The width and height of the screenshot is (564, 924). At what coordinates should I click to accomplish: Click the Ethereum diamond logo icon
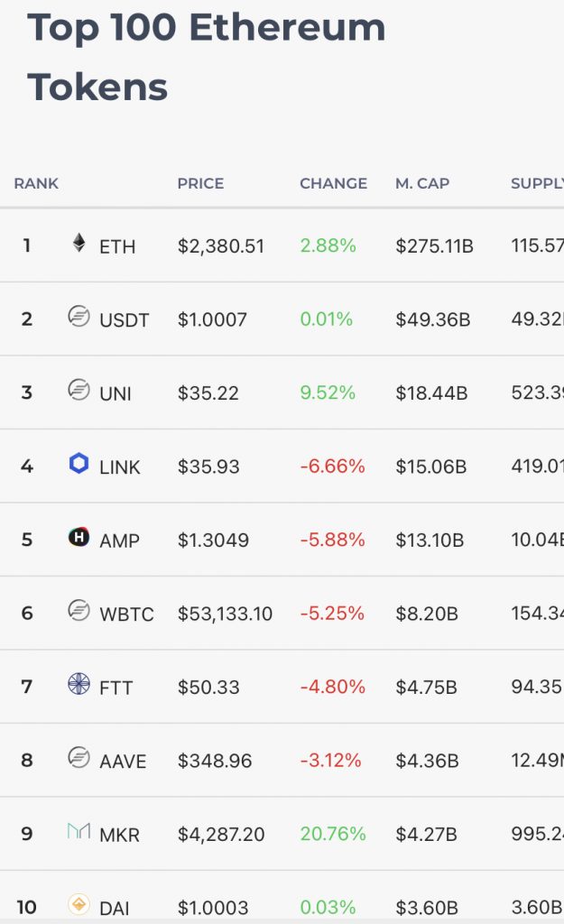(79, 245)
